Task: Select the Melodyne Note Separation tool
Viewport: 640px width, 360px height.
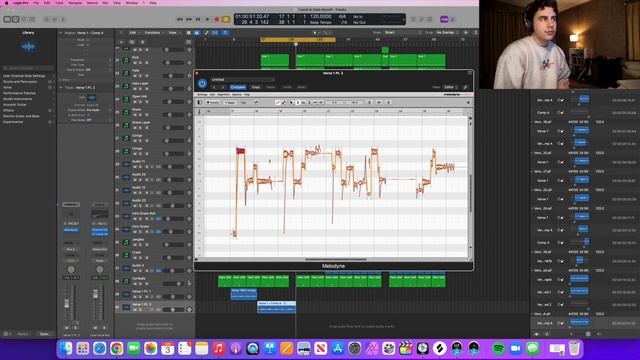Action: [x=321, y=102]
